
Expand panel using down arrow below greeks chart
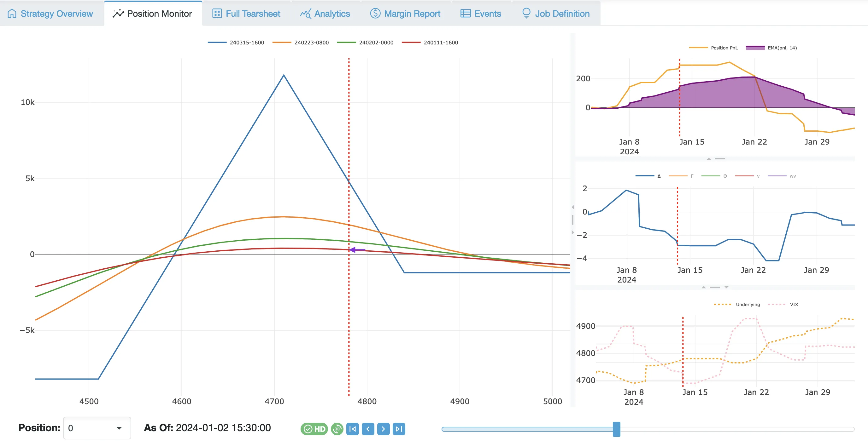pos(726,287)
